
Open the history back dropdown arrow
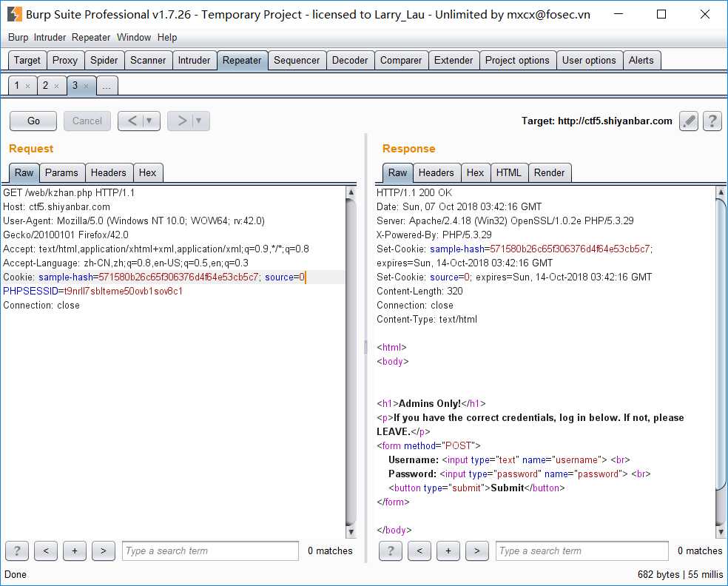(149, 121)
